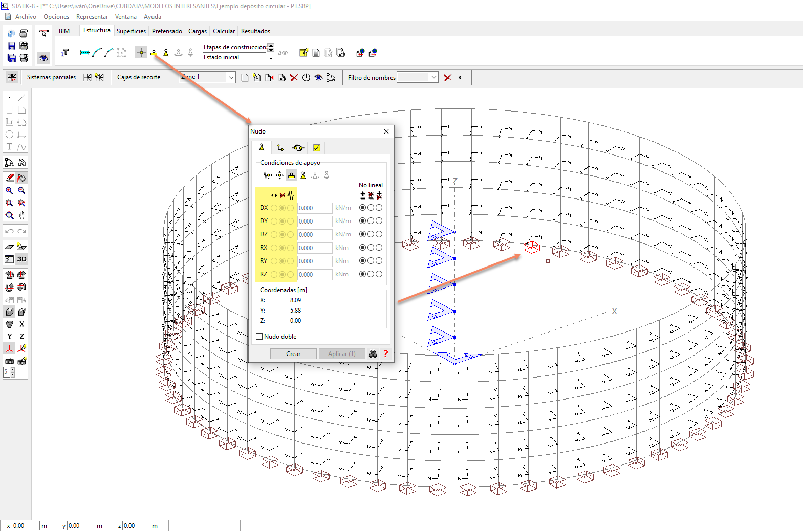Check the Nudo doble checkbox

coord(259,337)
